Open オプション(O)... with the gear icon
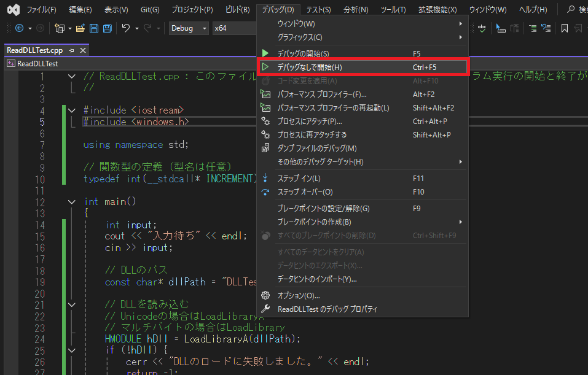The width and height of the screenshot is (588, 375). coord(363,295)
